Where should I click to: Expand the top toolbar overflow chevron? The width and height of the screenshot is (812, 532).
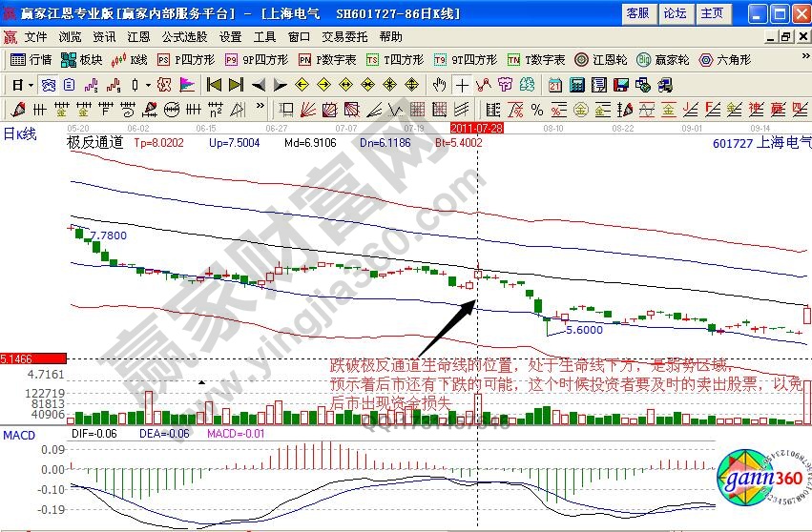[x=805, y=56]
